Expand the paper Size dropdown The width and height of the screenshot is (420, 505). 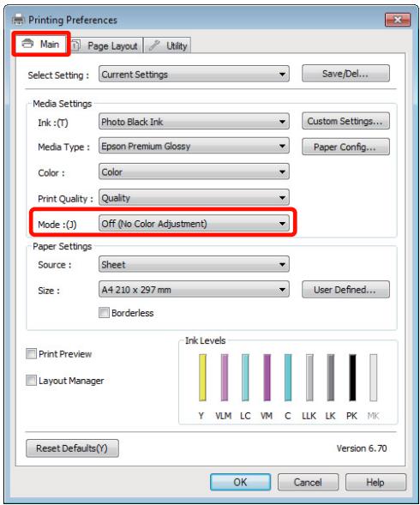pyautogui.click(x=194, y=289)
